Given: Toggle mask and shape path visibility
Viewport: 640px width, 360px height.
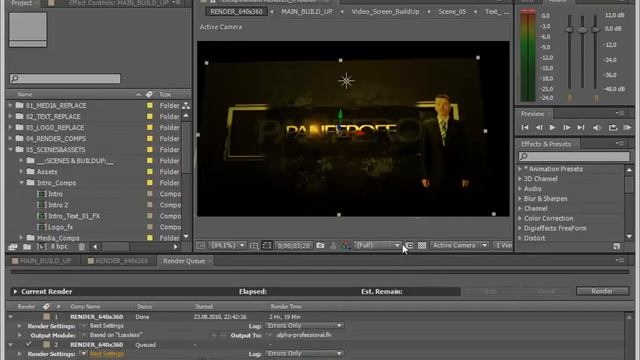Looking at the screenshot, I should click(267, 245).
